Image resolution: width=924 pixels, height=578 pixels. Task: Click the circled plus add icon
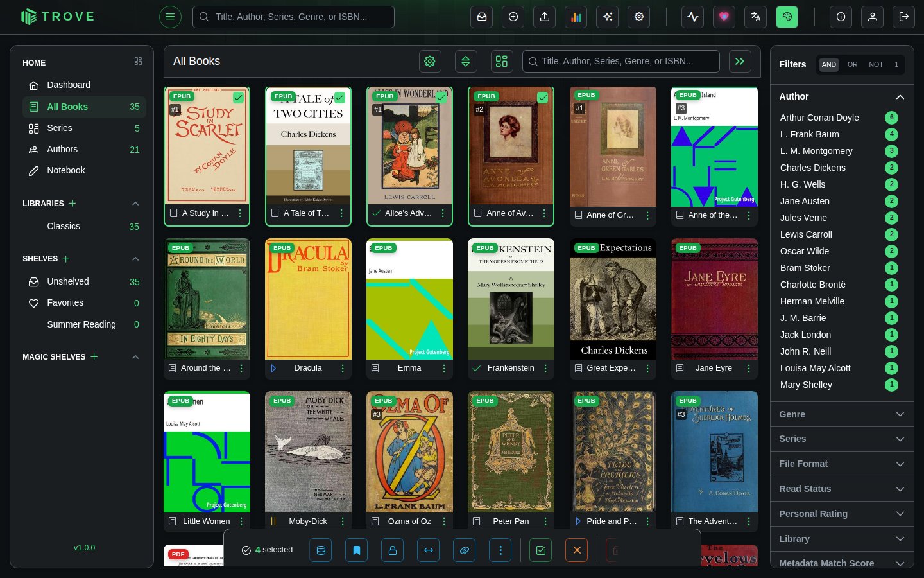coord(513,17)
